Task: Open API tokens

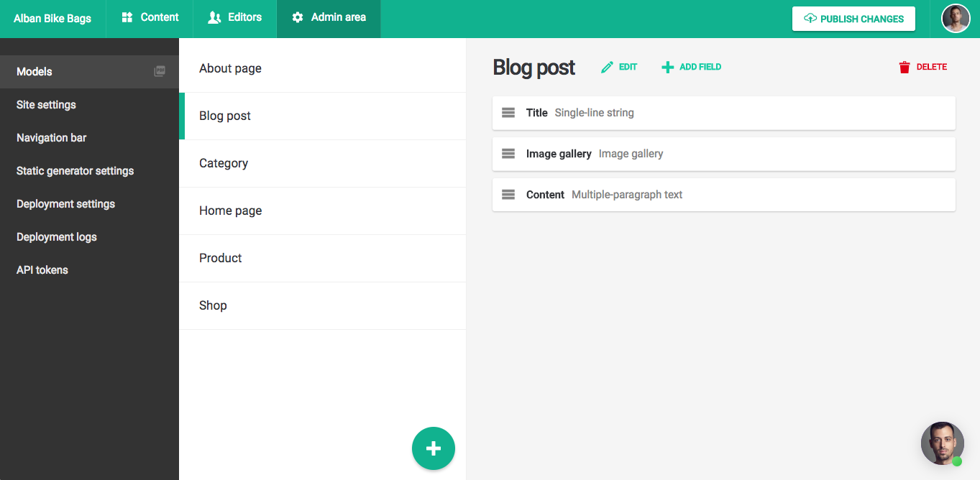Action: pos(89,270)
